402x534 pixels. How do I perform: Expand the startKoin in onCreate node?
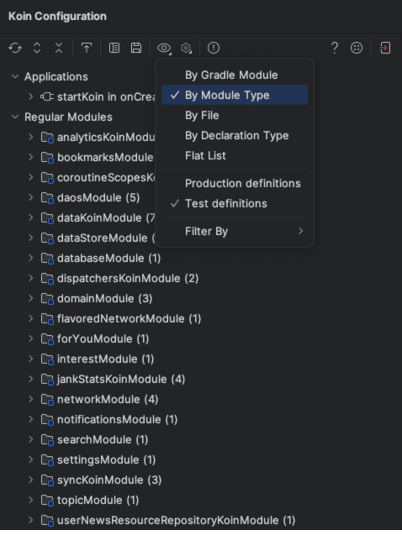point(31,97)
